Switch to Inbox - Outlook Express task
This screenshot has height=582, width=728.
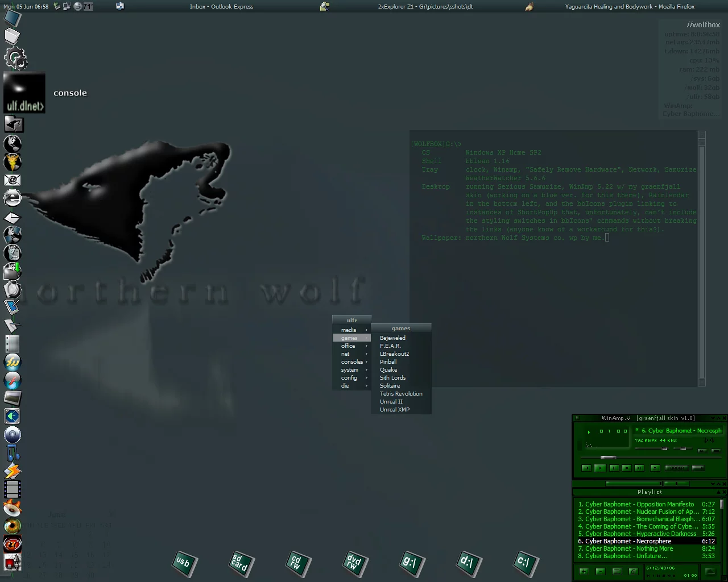[221, 7]
